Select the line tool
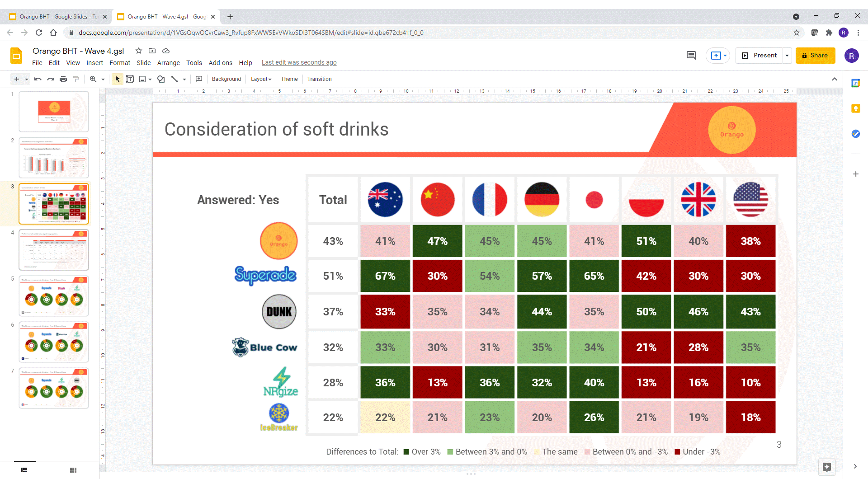The height and width of the screenshot is (488, 868). [175, 79]
